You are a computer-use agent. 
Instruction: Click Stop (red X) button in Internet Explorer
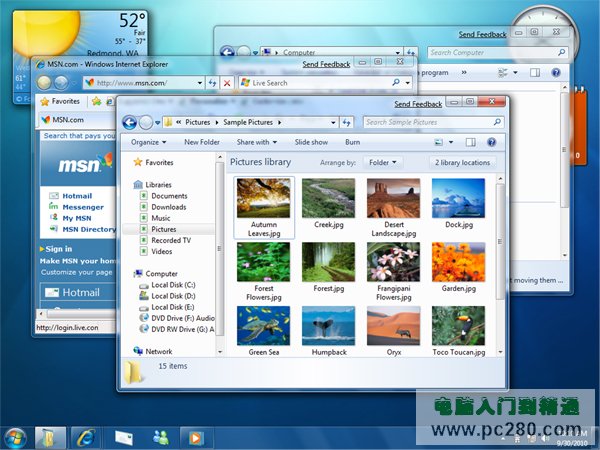227,83
